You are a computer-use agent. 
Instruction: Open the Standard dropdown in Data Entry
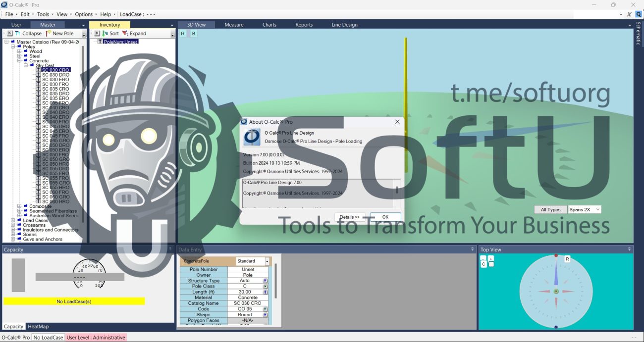pyautogui.click(x=267, y=261)
